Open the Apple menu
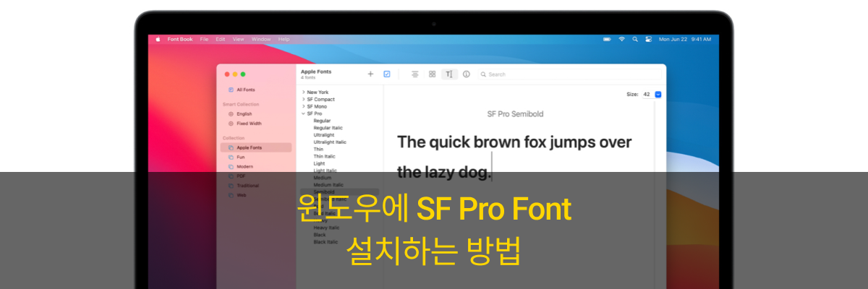Image resolution: width=868 pixels, height=289 pixels. coord(158,39)
